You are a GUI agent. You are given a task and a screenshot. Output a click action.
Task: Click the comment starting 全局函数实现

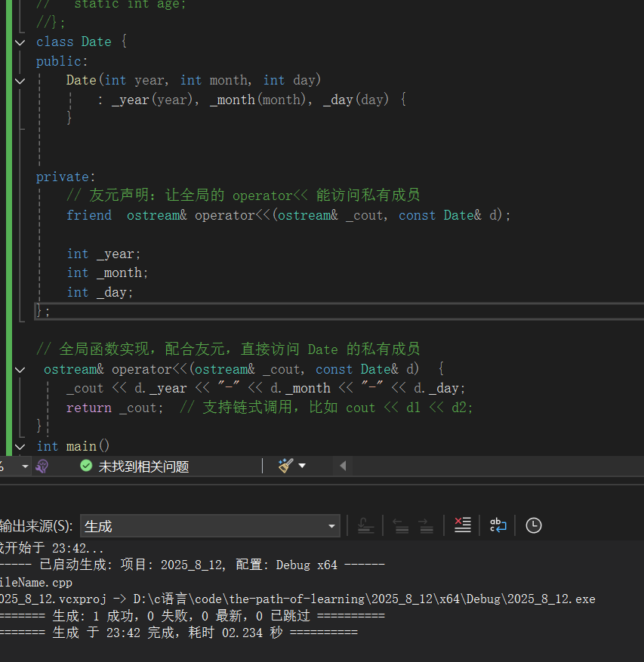coord(228,349)
